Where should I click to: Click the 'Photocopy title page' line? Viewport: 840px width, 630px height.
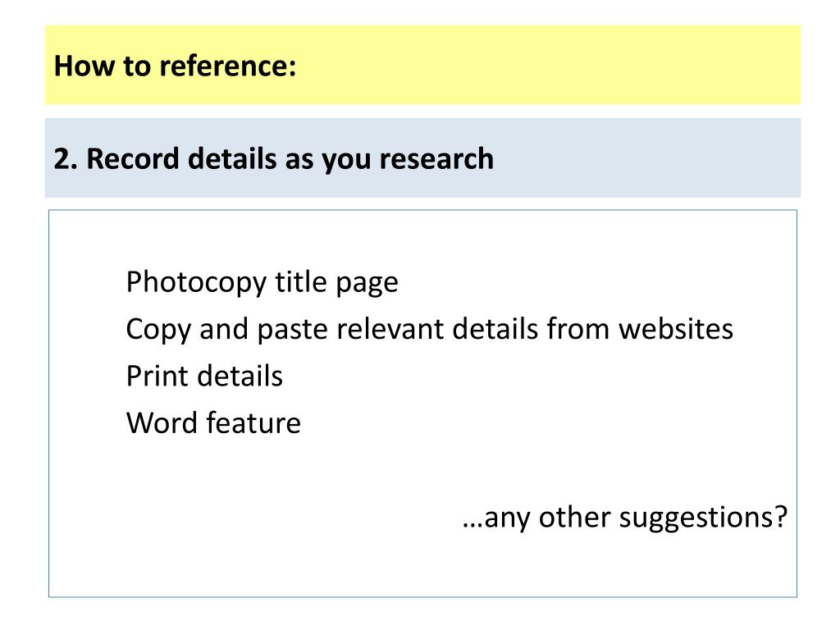262,282
